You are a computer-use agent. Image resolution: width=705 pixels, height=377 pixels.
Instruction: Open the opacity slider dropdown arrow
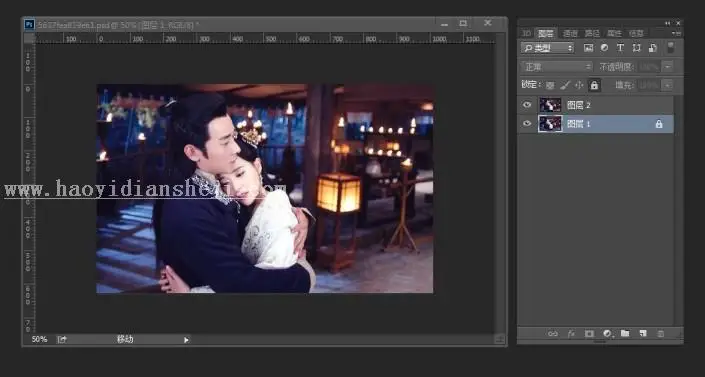(x=668, y=67)
